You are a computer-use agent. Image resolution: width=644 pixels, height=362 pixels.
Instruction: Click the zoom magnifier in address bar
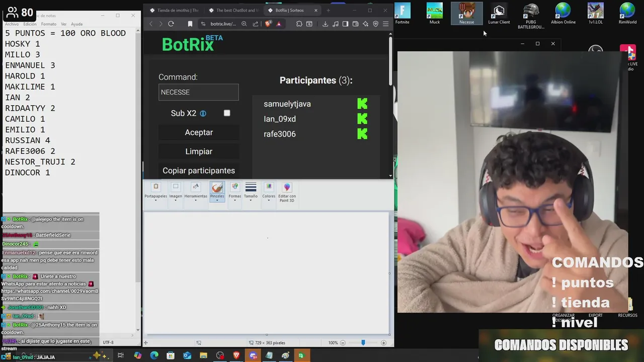(x=244, y=24)
